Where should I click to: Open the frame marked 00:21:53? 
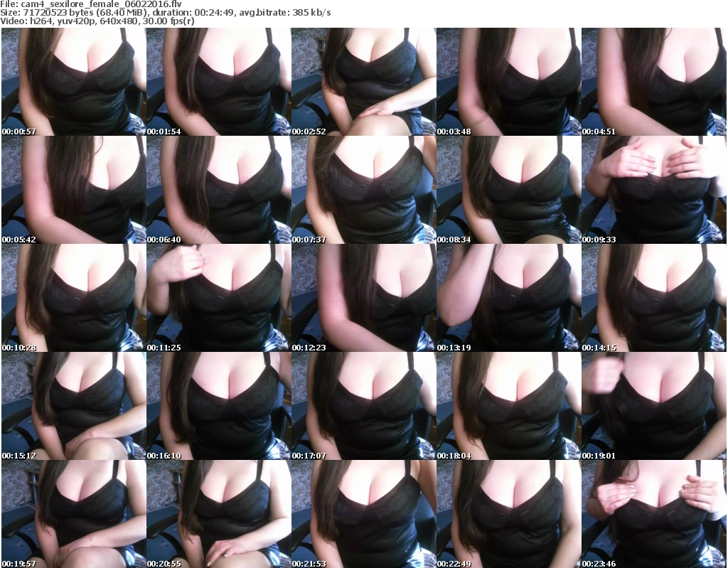click(x=363, y=514)
